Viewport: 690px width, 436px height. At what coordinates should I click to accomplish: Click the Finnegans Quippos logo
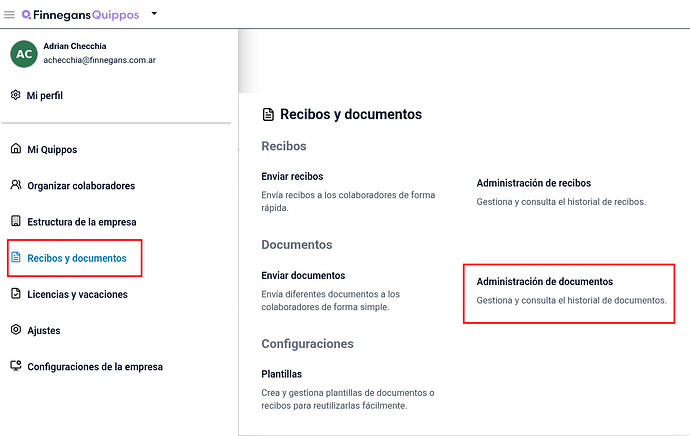[81, 15]
